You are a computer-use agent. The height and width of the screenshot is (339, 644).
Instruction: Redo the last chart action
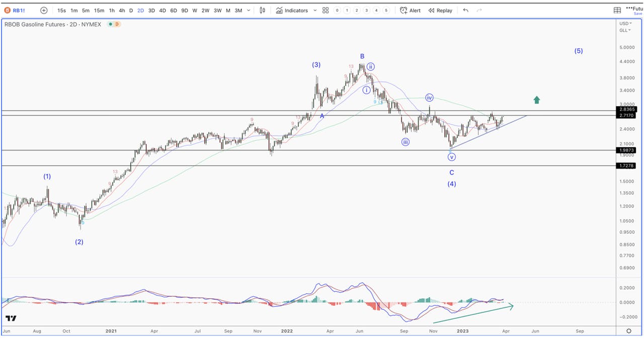point(479,10)
